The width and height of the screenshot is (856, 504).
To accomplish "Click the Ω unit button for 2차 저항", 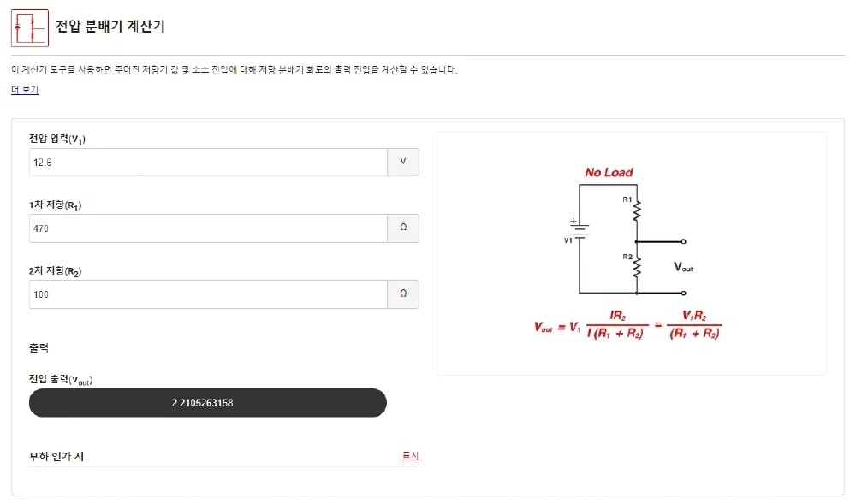I will [x=403, y=294].
